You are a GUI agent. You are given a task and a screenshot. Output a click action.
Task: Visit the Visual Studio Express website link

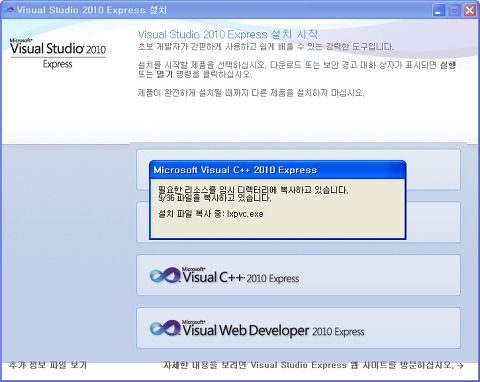(x=309, y=365)
